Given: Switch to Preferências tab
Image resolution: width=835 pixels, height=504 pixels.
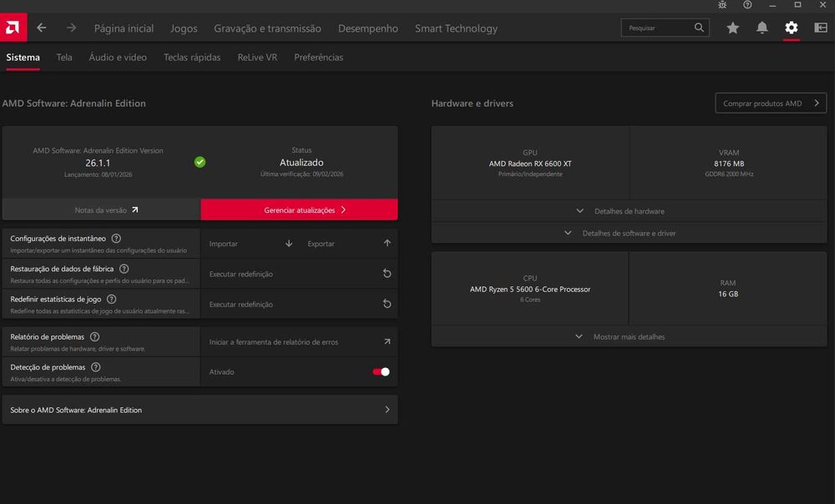Looking at the screenshot, I should (318, 57).
